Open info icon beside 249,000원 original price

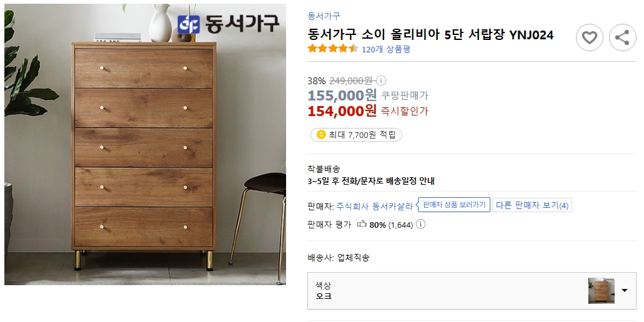pos(381,80)
